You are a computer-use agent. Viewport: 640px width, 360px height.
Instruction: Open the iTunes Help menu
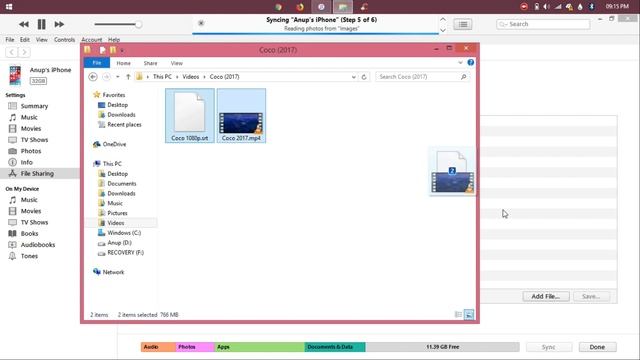point(114,40)
